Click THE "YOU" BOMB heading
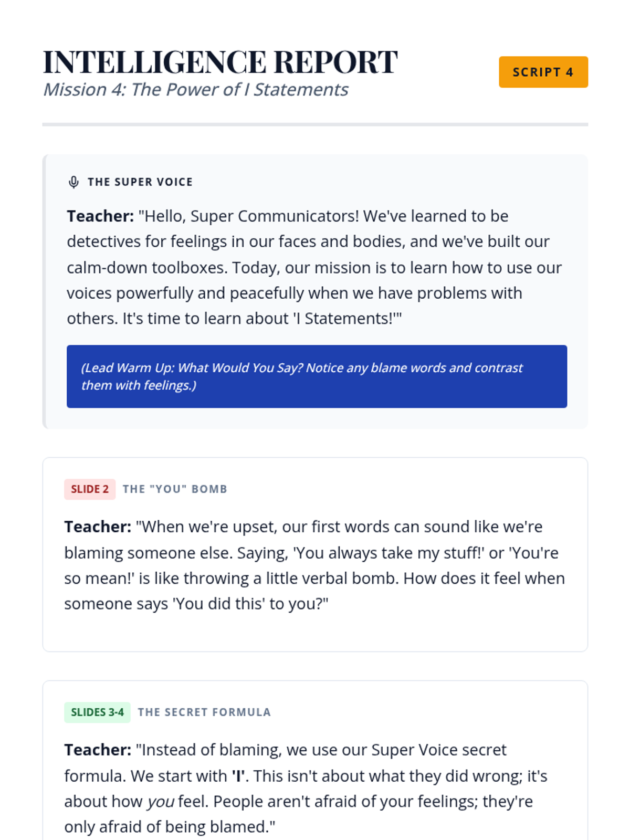The image size is (630, 840). [x=175, y=489]
